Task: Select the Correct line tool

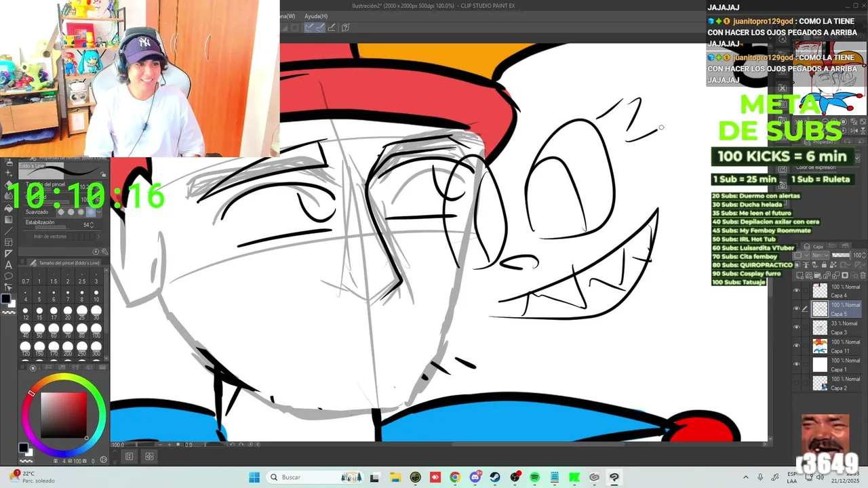Action: [x=8, y=287]
